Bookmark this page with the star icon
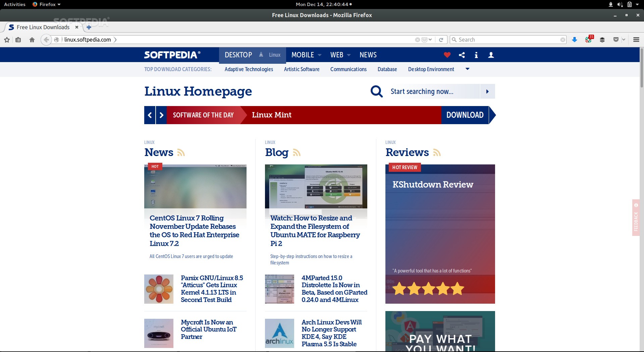The image size is (644, 352). pyautogui.click(x=7, y=40)
